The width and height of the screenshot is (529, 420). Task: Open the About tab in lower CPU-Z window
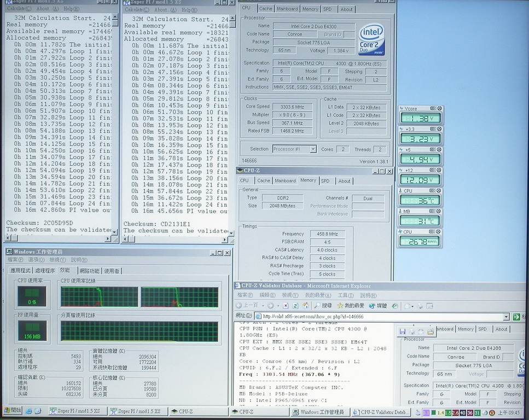coord(344,181)
